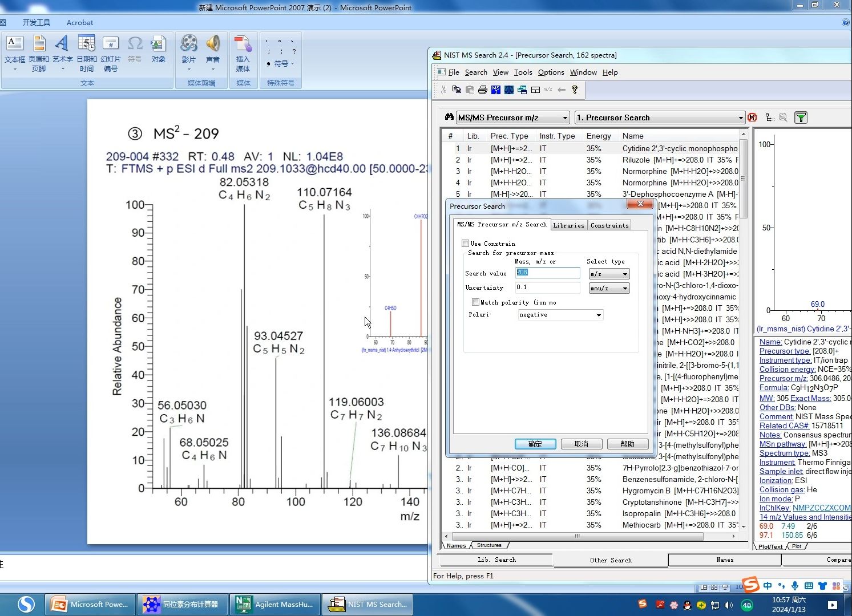Expand the Polarity negative dropdown

point(599,315)
